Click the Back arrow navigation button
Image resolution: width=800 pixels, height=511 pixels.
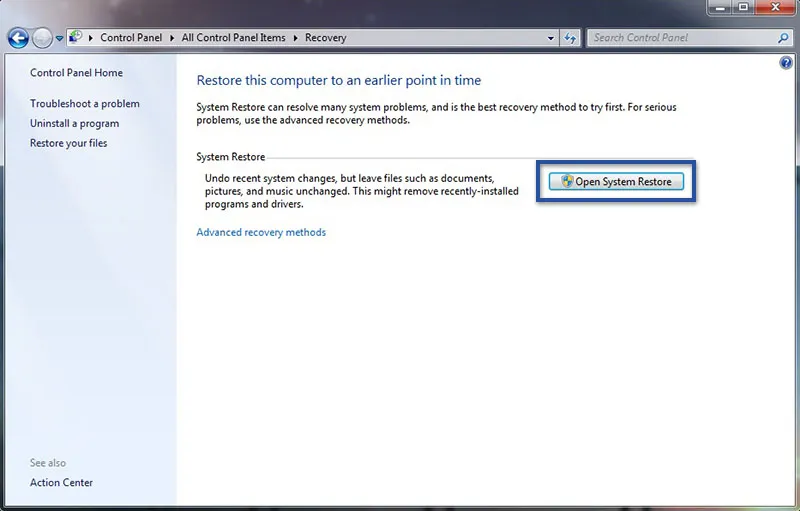(18, 38)
